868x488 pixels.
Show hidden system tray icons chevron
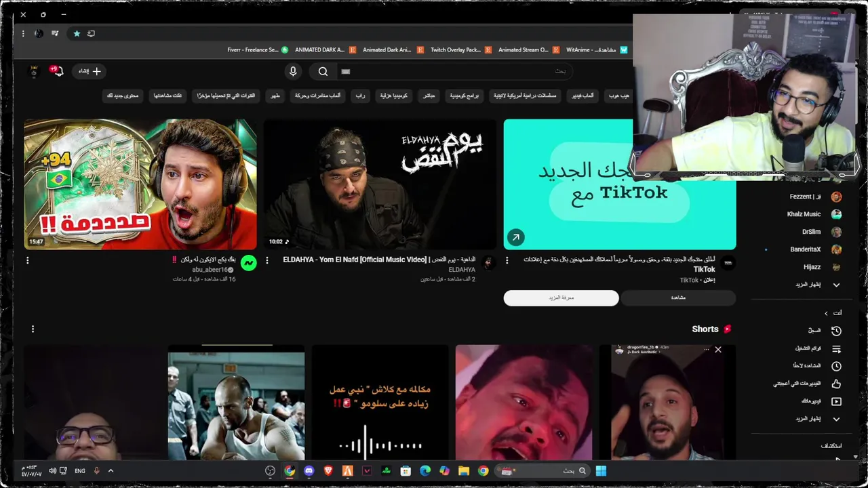(x=111, y=471)
